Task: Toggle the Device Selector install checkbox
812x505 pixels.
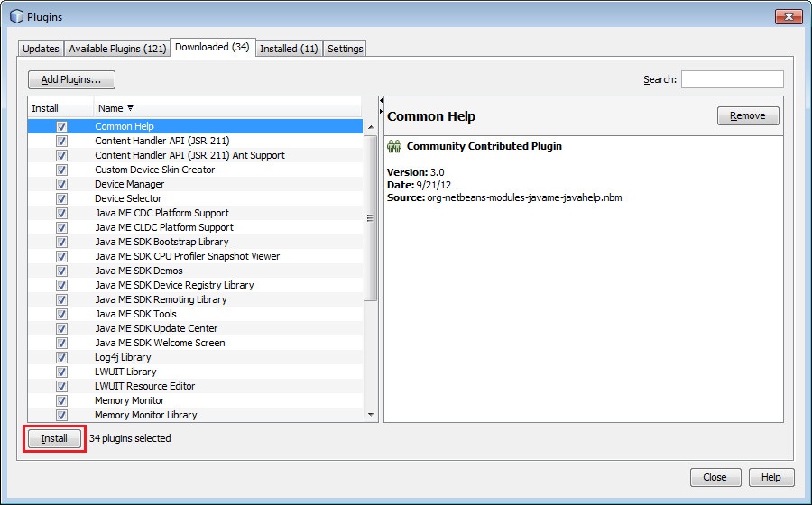Action: click(61, 198)
